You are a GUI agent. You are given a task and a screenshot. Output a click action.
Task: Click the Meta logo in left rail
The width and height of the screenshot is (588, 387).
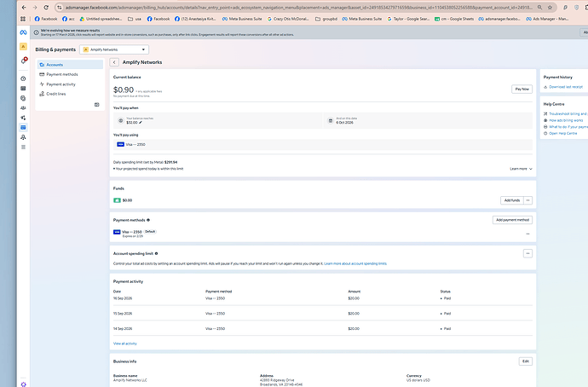[23, 32]
